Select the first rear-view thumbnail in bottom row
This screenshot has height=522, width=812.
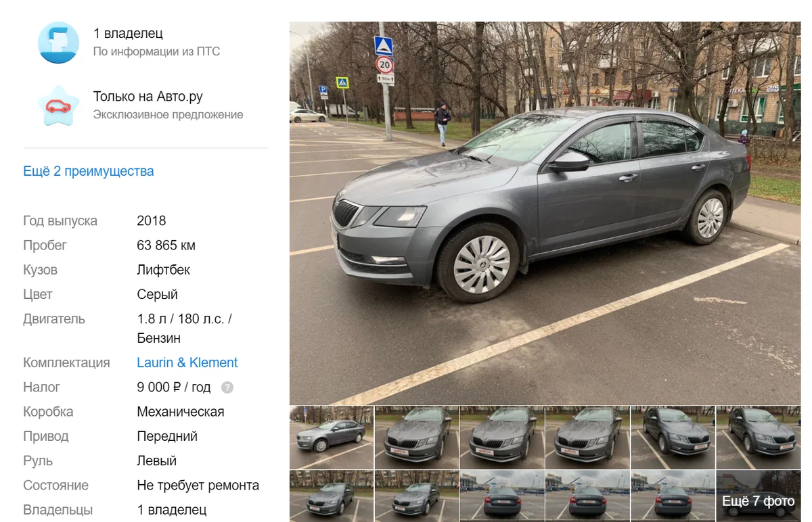pos(502,496)
